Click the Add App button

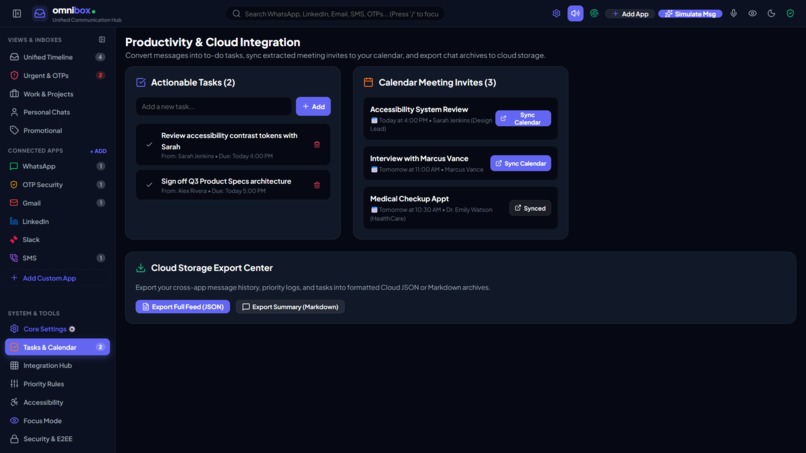(x=630, y=14)
